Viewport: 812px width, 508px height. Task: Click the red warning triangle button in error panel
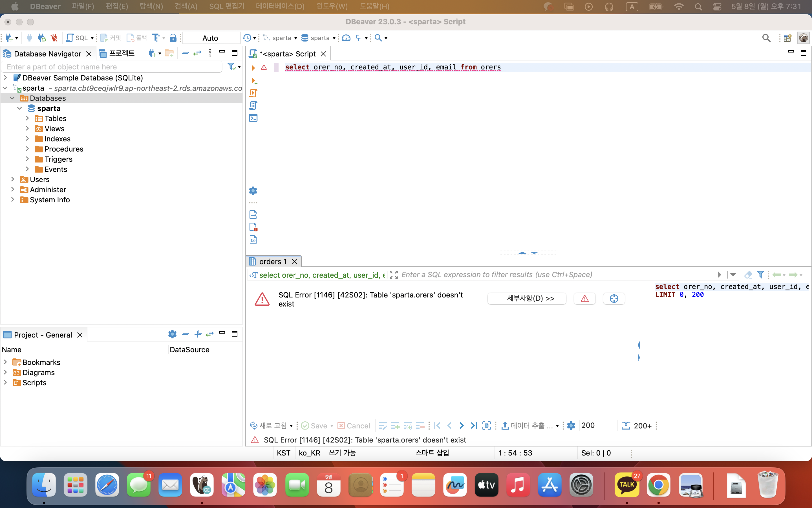click(x=585, y=299)
